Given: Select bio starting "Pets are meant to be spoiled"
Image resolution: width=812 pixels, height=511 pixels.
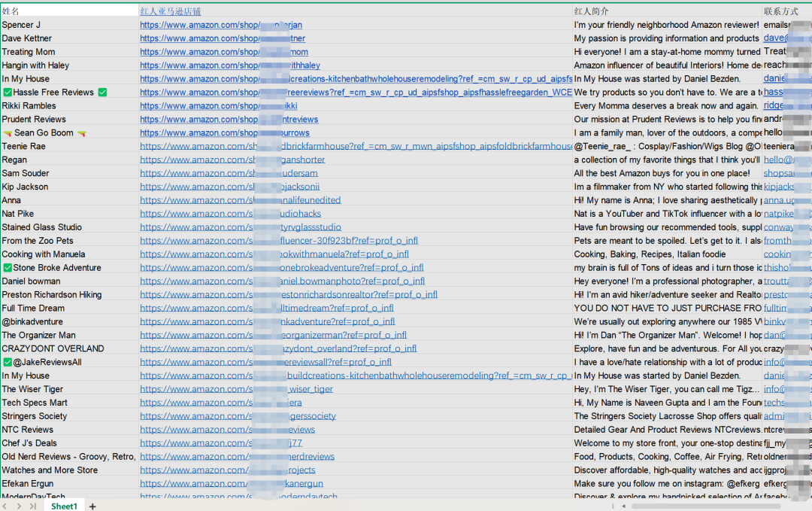Looking at the screenshot, I should point(667,241).
